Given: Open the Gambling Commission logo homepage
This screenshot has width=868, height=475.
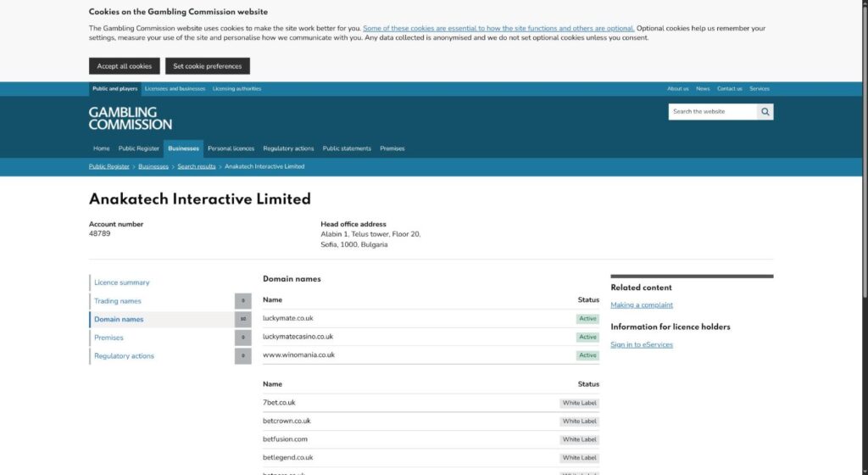Looking at the screenshot, I should click(130, 119).
